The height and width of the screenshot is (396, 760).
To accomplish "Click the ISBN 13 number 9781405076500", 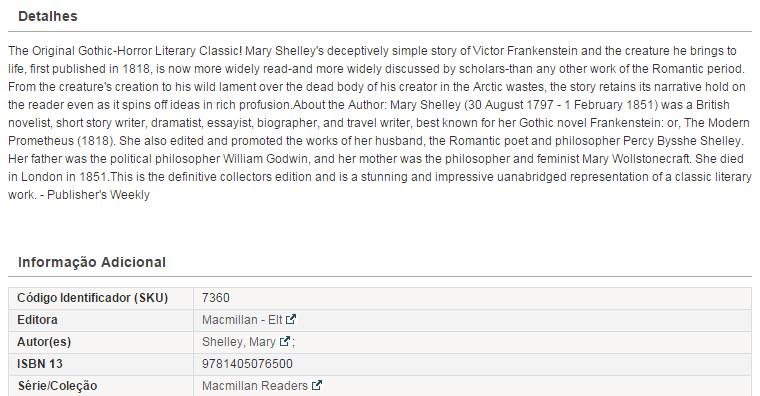I will tap(247, 364).
